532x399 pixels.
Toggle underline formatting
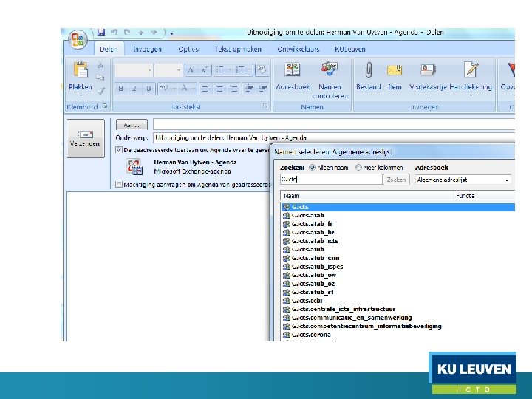[x=149, y=89]
